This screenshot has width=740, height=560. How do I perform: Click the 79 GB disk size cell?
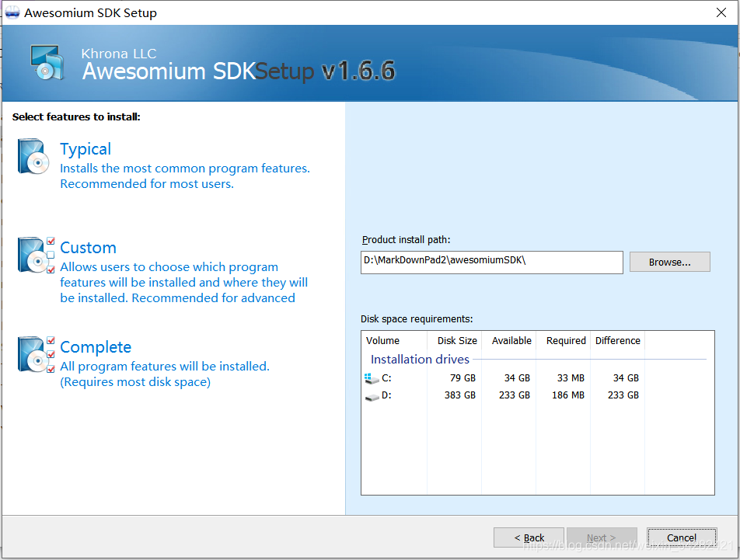click(x=462, y=378)
